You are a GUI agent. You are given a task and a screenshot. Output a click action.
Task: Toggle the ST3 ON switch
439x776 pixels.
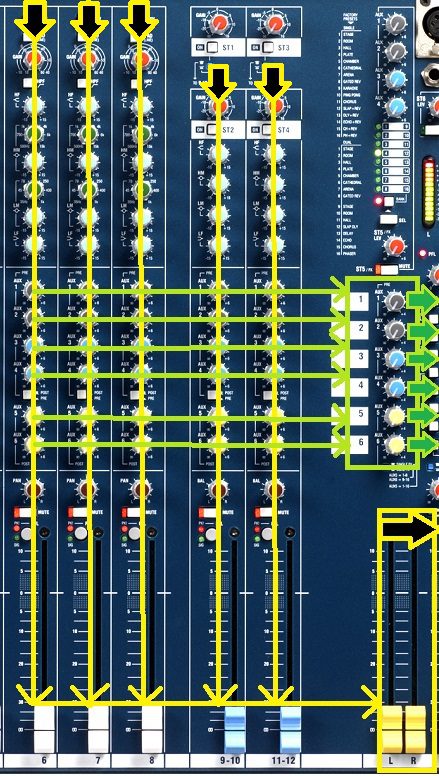[268, 48]
